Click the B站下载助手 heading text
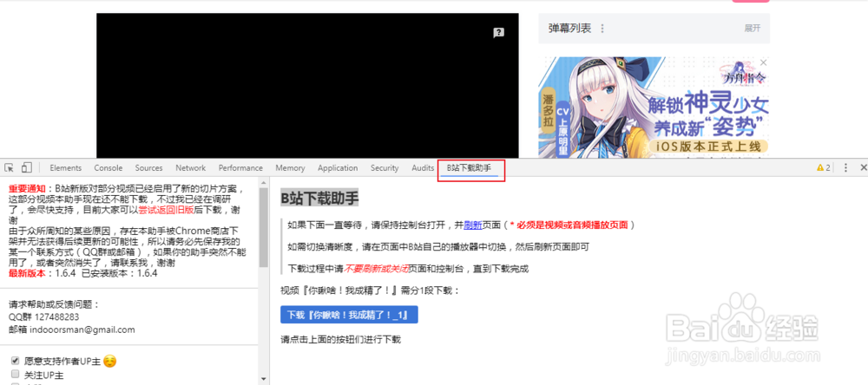This screenshot has width=868, height=385. pyautogui.click(x=319, y=198)
